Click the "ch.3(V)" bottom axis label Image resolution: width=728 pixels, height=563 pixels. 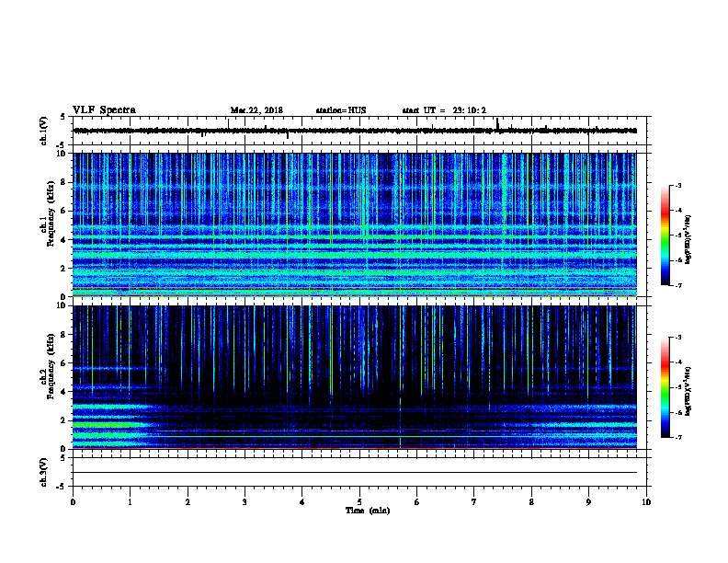pyautogui.click(x=44, y=472)
